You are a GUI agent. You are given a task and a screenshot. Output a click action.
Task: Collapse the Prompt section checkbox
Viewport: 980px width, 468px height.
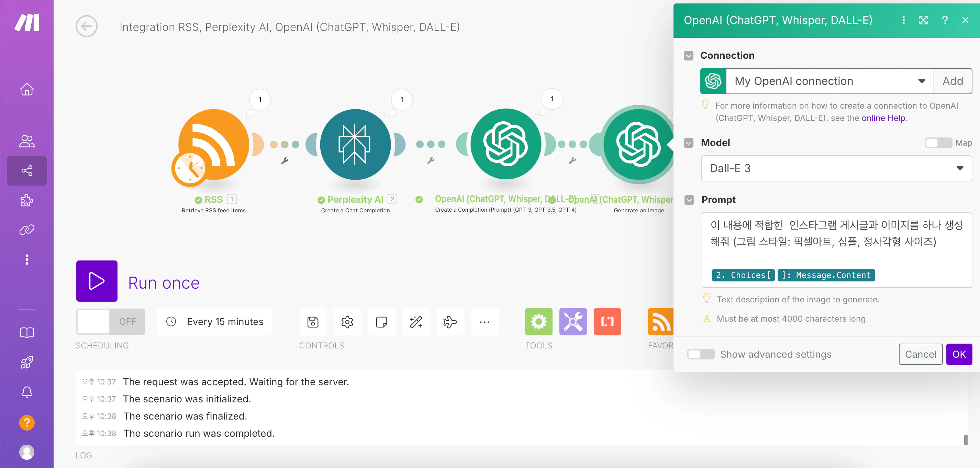(689, 200)
